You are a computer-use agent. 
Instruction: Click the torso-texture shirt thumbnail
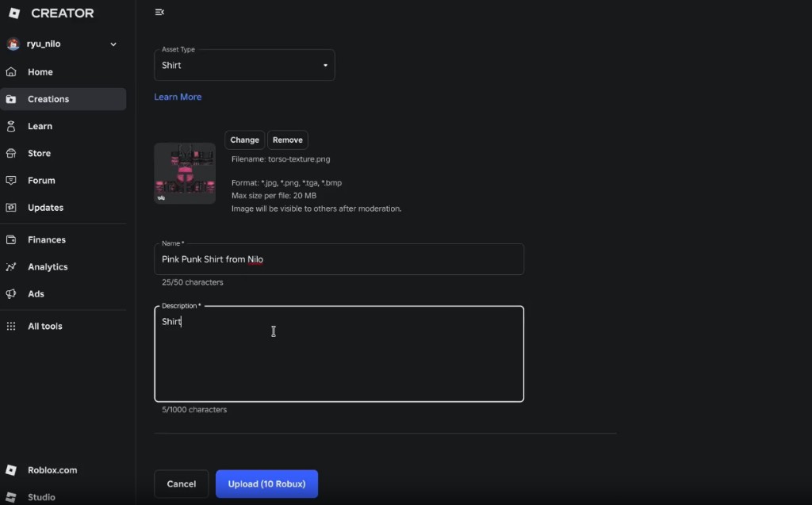[185, 173]
